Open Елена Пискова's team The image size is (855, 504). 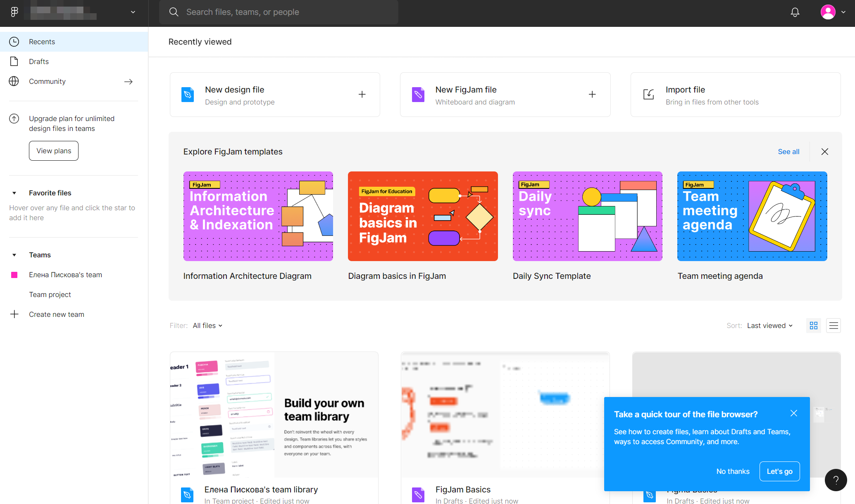(x=65, y=275)
